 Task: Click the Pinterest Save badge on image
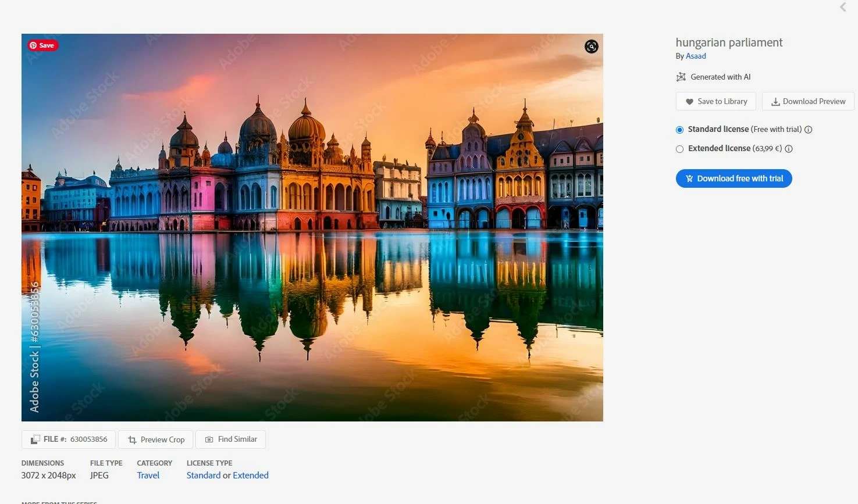pyautogui.click(x=42, y=45)
